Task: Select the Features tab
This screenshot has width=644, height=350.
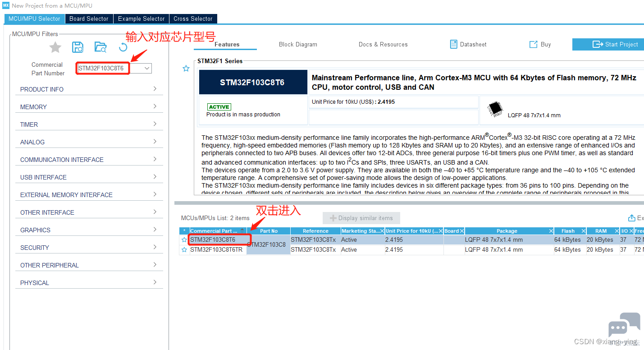Action: tap(227, 44)
